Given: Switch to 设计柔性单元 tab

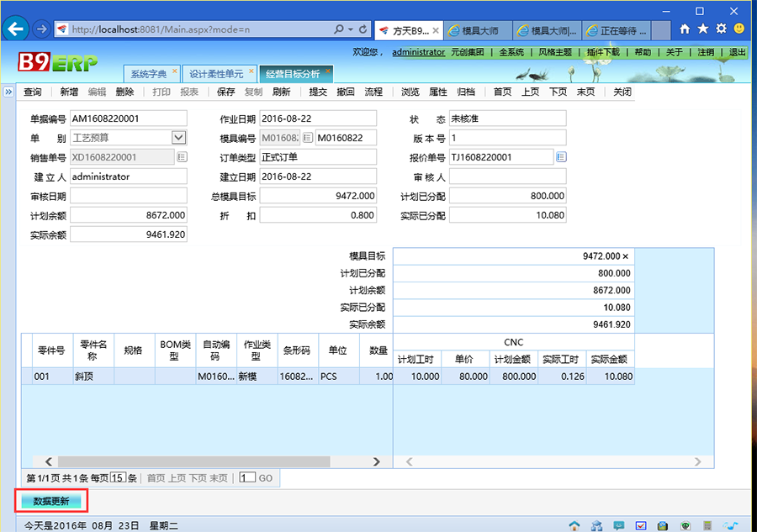Looking at the screenshot, I should [x=216, y=74].
